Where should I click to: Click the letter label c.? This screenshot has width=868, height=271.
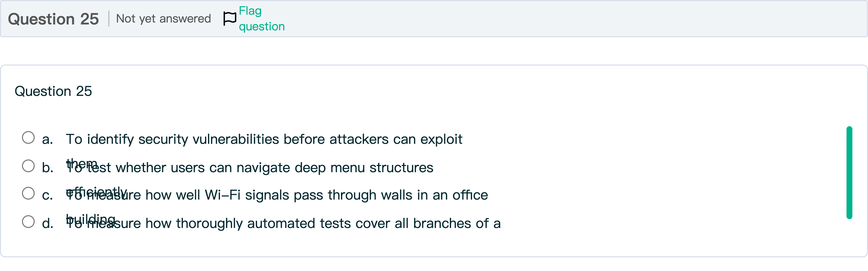48,195
